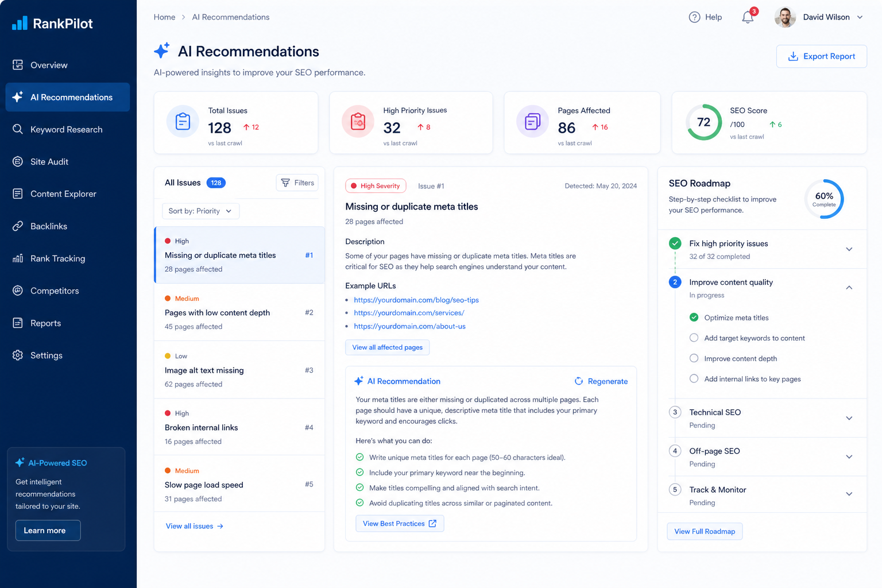Click the Competitors sidebar icon
The image size is (882, 588).
tap(18, 291)
